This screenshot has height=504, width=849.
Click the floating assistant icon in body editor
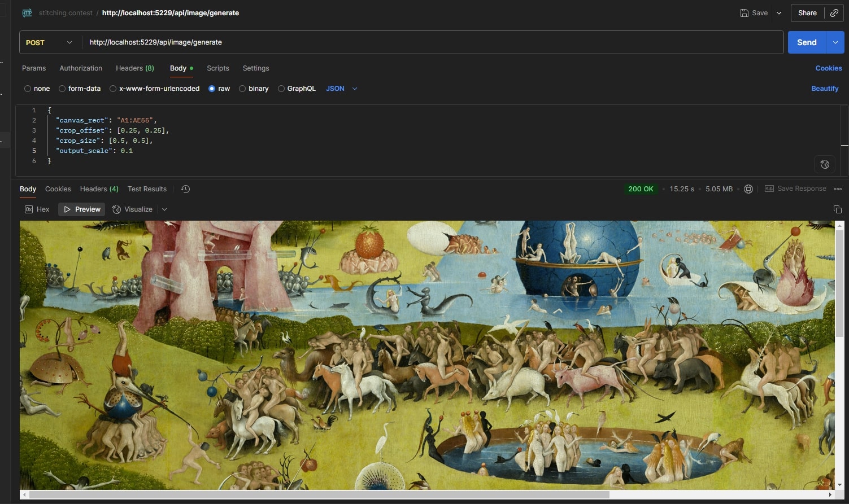click(x=825, y=164)
